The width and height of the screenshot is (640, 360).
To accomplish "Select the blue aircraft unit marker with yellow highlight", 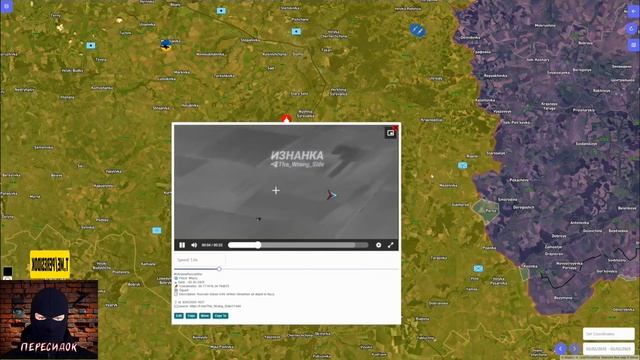I will pos(166,44).
